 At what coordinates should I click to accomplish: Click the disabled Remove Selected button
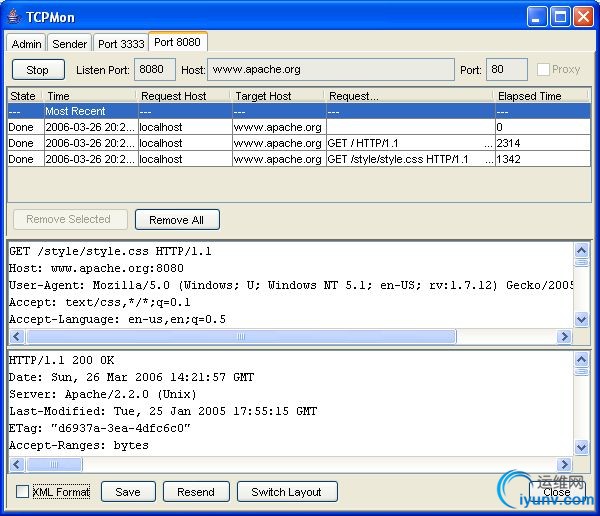[x=70, y=219]
